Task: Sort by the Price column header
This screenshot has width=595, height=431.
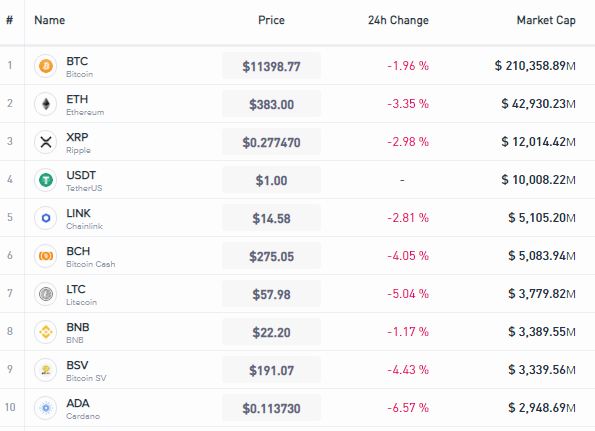Action: (271, 20)
